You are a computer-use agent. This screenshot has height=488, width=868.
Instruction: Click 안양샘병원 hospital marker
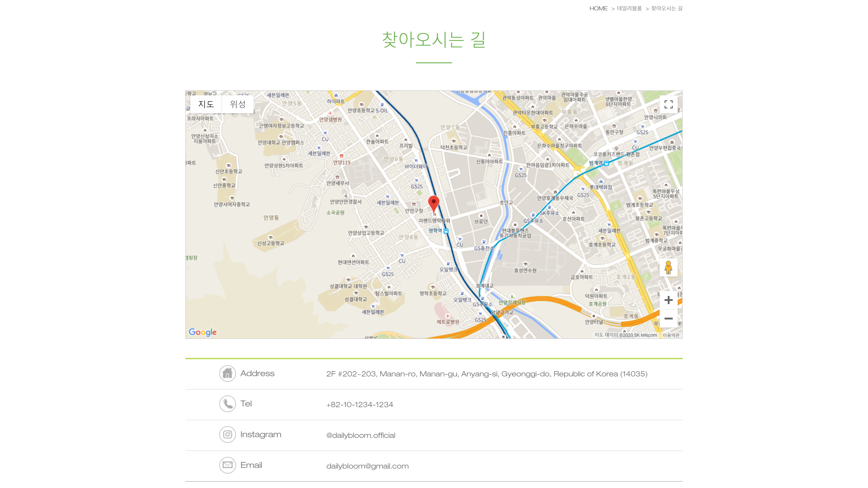[x=330, y=113]
